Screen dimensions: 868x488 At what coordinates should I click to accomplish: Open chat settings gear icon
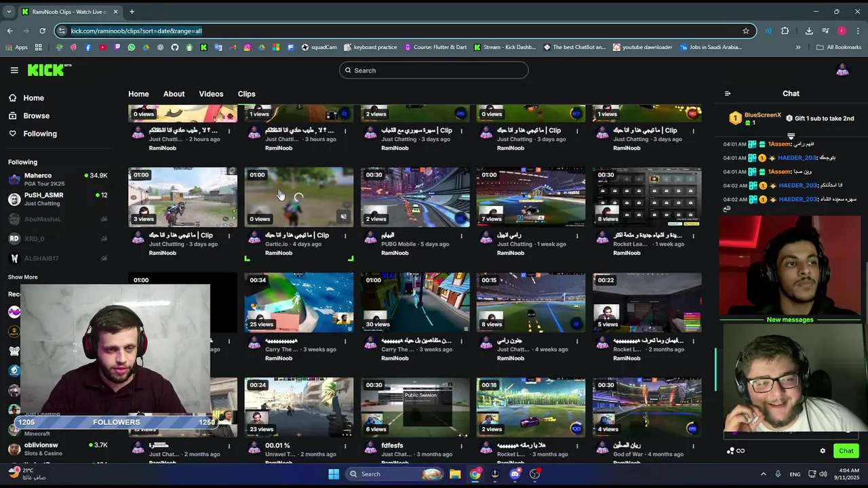point(823,451)
